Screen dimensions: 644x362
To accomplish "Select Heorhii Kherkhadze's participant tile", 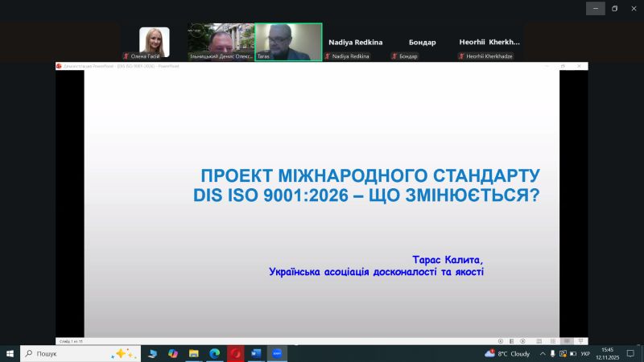I will point(489,42).
